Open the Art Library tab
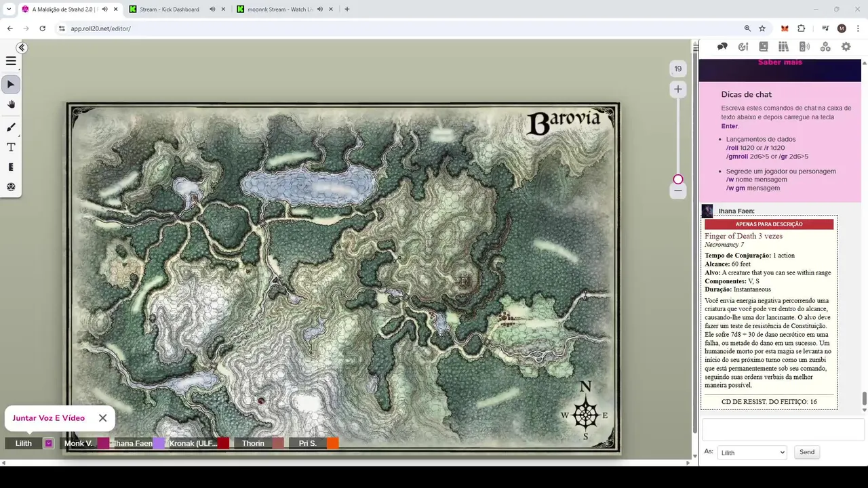The height and width of the screenshot is (488, 868). coord(743,47)
